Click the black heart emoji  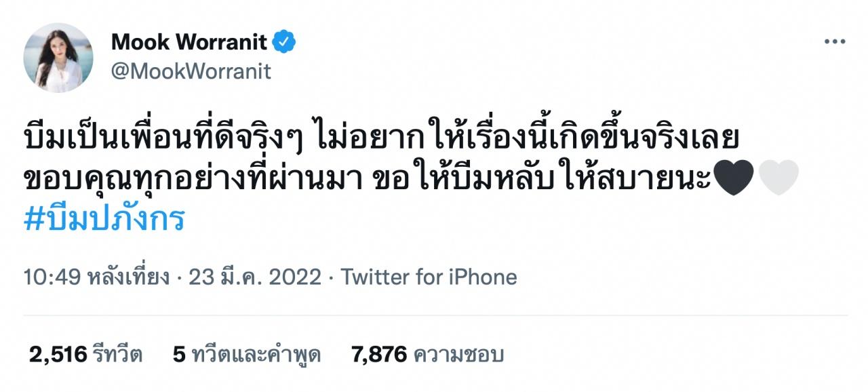coord(734,178)
